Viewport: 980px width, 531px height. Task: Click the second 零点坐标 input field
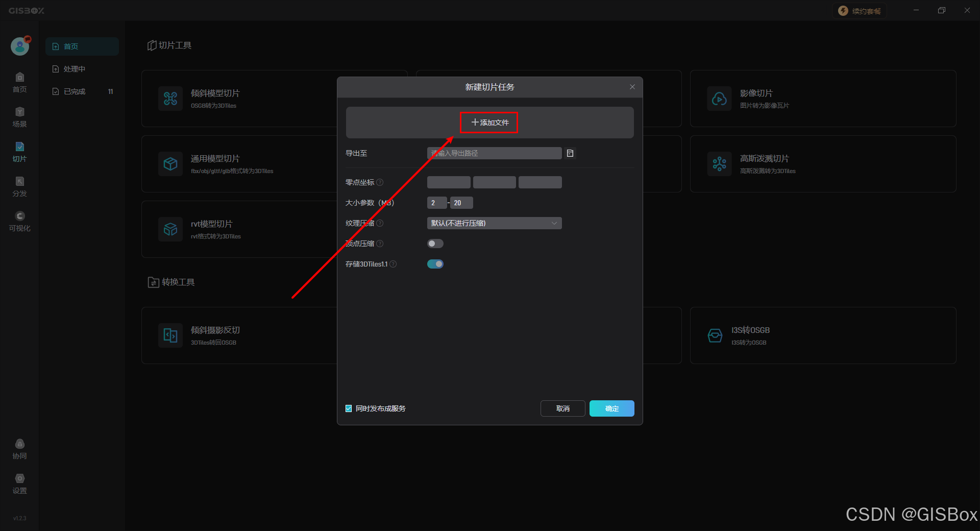coord(495,182)
